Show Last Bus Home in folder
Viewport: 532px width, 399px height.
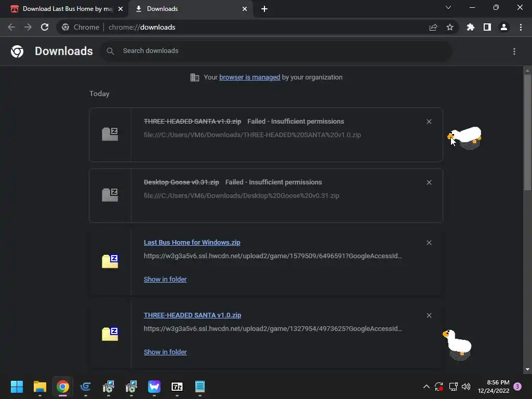click(x=165, y=279)
